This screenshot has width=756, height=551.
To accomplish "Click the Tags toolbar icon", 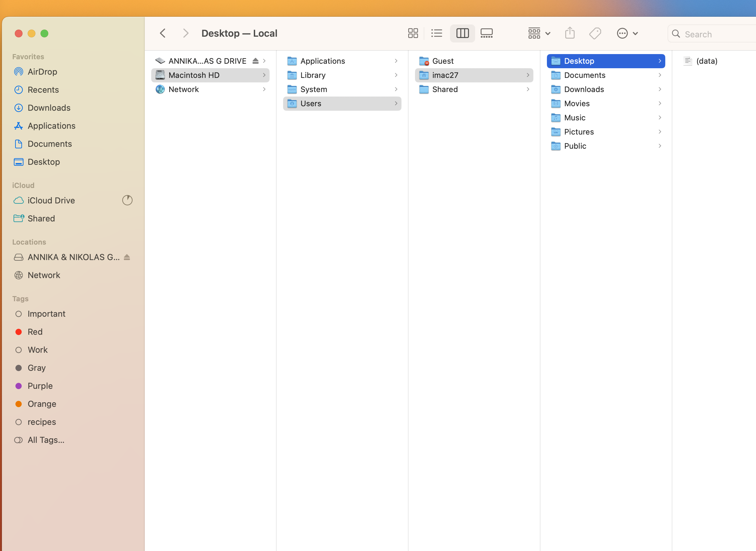I will click(x=595, y=33).
